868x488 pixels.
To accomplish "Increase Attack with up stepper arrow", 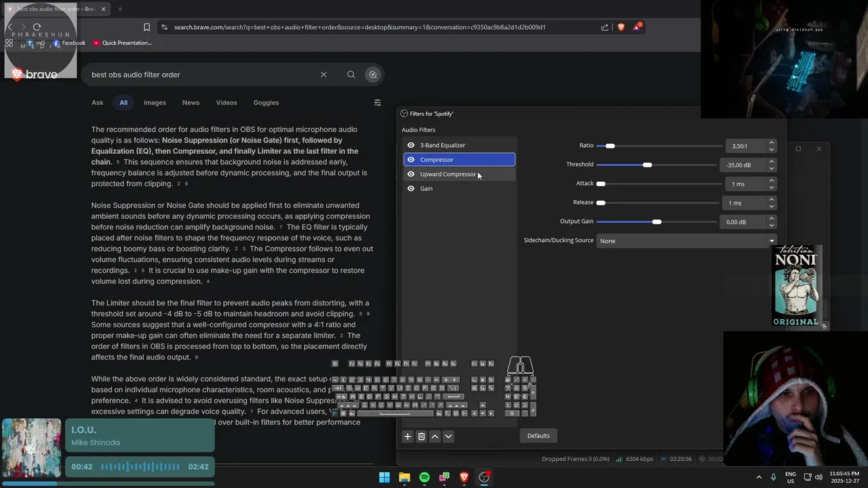I will [x=771, y=181].
